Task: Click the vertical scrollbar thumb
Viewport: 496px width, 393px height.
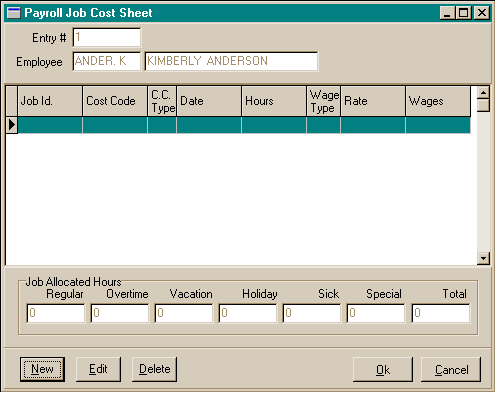Action: [x=483, y=105]
